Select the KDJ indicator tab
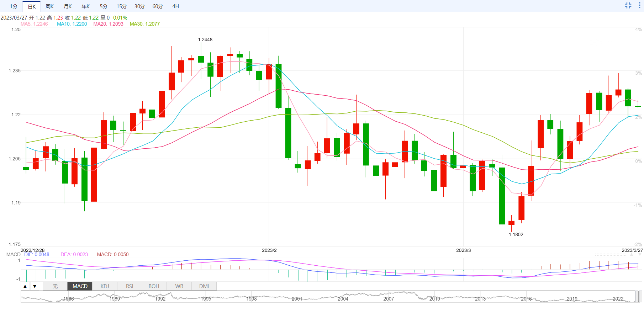The height and width of the screenshot is (313, 644). (105, 286)
